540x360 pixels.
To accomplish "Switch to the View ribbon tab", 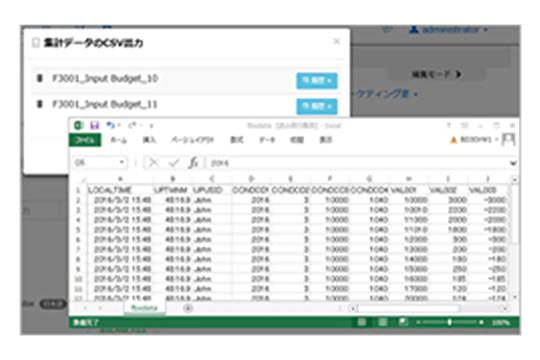I will coord(326,140).
